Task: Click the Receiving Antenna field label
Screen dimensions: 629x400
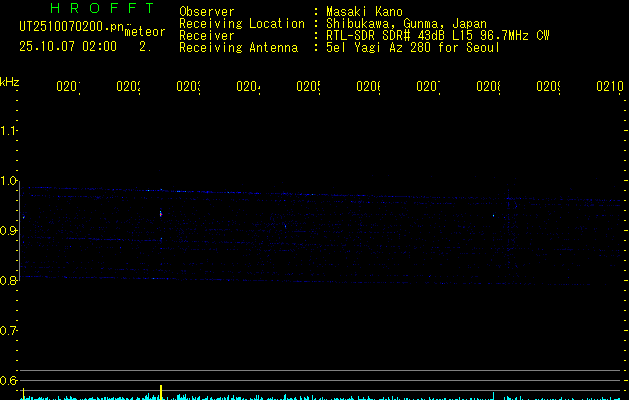Action: coord(238,47)
